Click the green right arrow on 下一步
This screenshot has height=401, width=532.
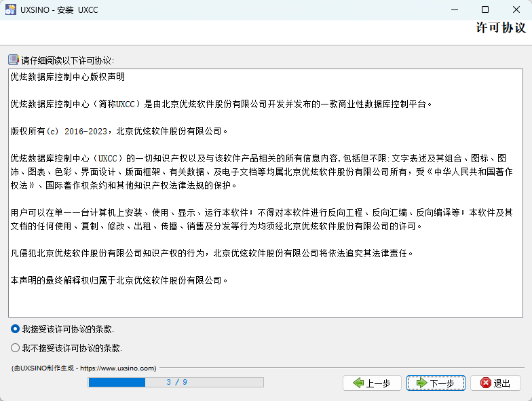click(421, 383)
